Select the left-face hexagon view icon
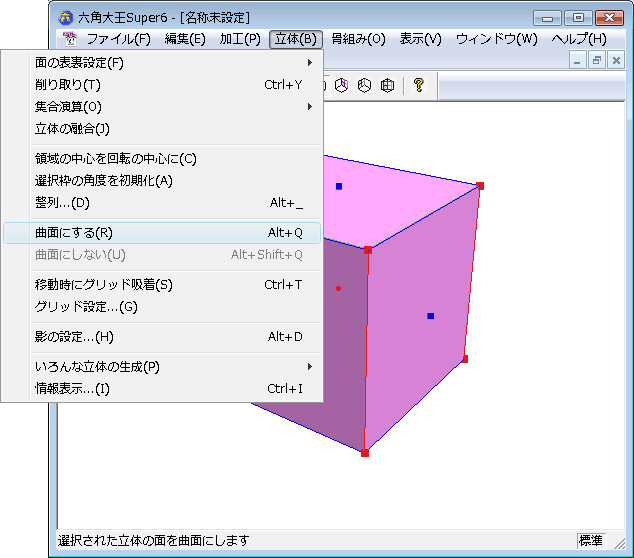This screenshot has width=634, height=558. click(364, 85)
